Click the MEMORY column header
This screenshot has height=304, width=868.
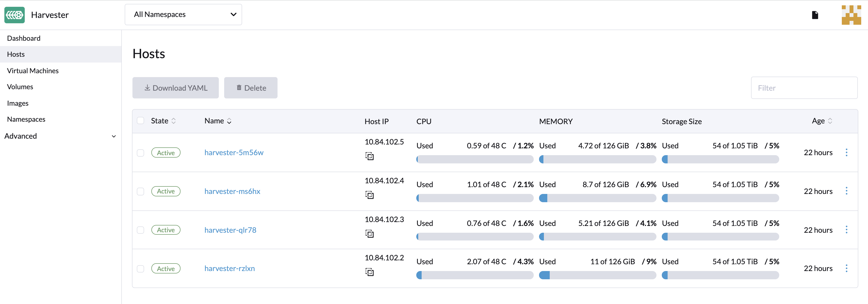pos(556,121)
